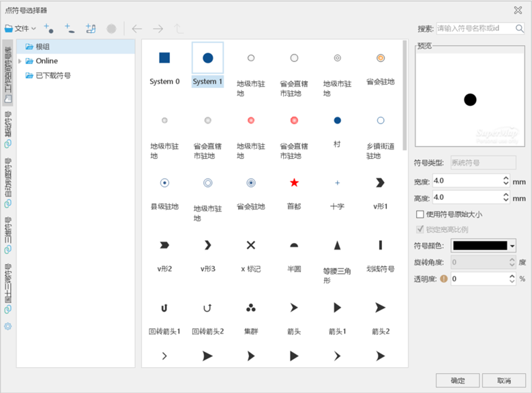This screenshot has width=532, height=393.
Task: Click the symbol name search field
Action: coord(475,29)
